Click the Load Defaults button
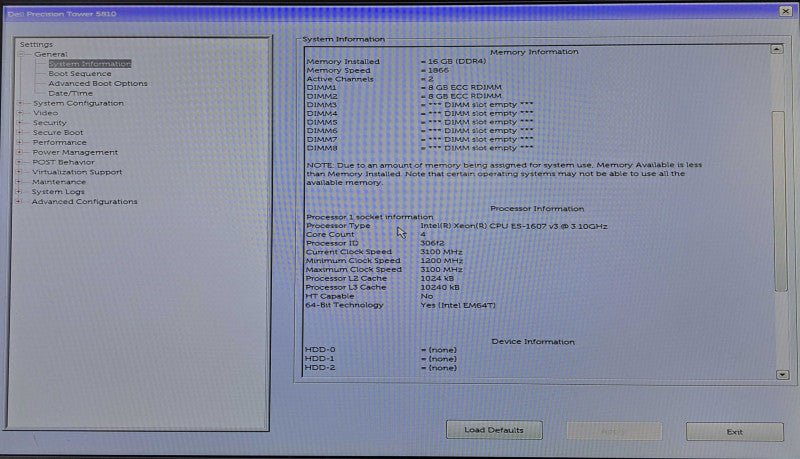 494,430
